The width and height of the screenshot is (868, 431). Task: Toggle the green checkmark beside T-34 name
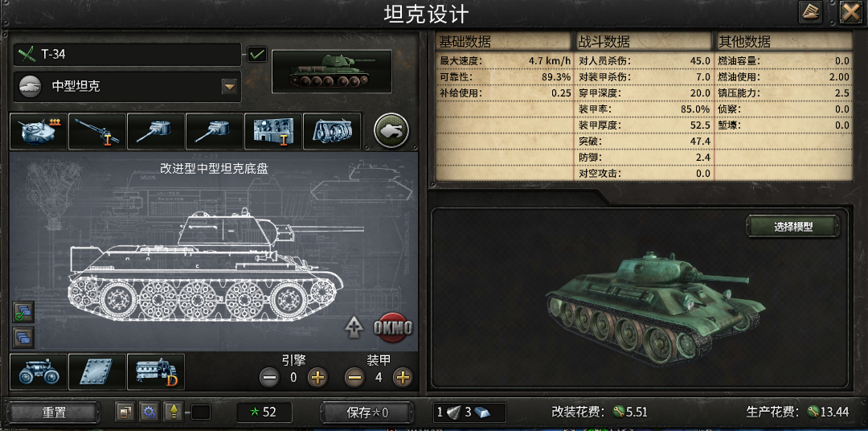[257, 55]
